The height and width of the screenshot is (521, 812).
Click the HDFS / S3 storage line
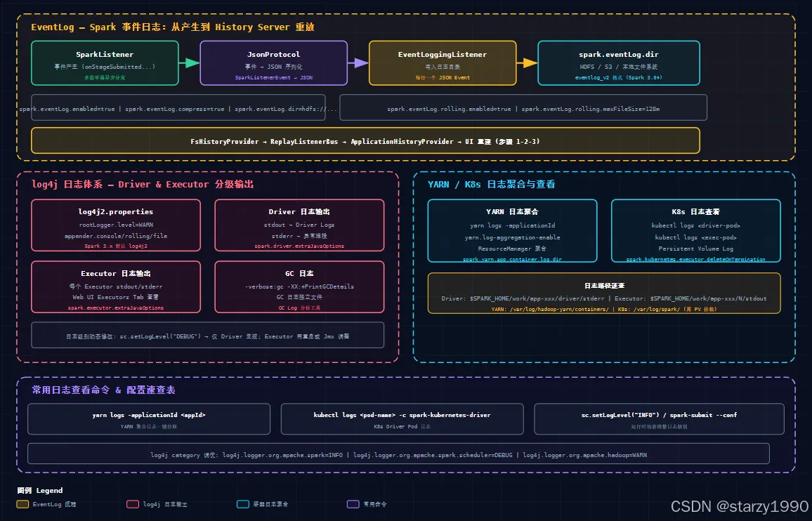[619, 67]
